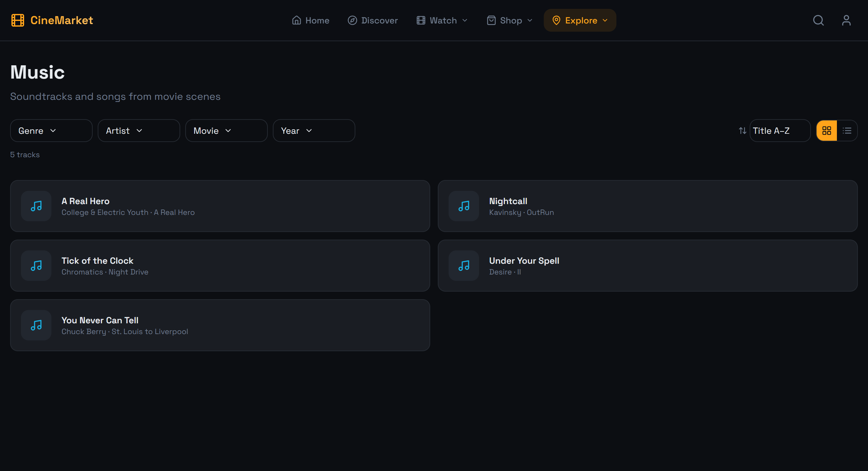
Task: Click the CineMarket brand name link
Action: pos(62,20)
